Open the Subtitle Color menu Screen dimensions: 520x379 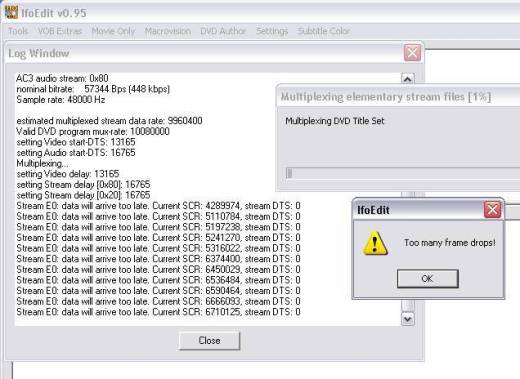[x=324, y=31]
